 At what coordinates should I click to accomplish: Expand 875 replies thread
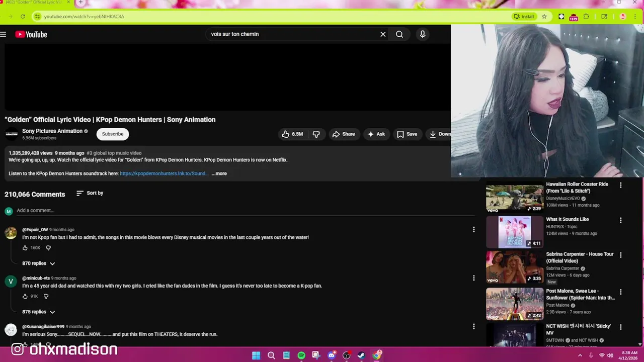point(39,312)
